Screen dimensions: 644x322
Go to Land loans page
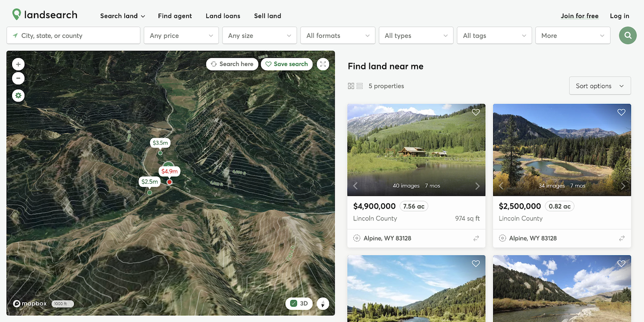click(x=223, y=16)
